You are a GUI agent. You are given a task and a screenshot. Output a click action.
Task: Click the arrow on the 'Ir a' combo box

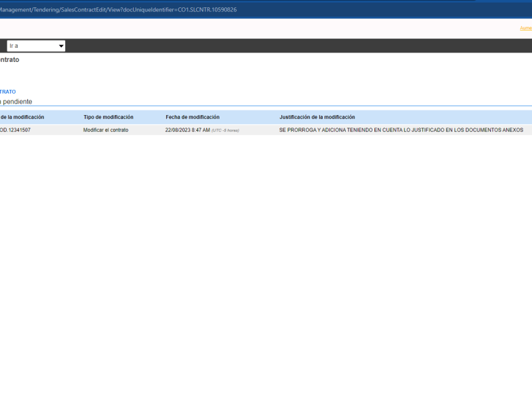61,46
